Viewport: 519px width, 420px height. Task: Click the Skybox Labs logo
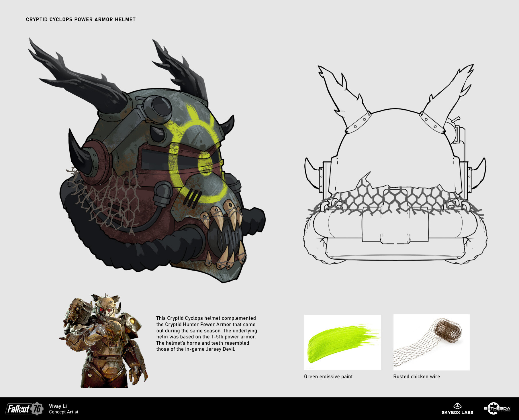click(x=457, y=409)
